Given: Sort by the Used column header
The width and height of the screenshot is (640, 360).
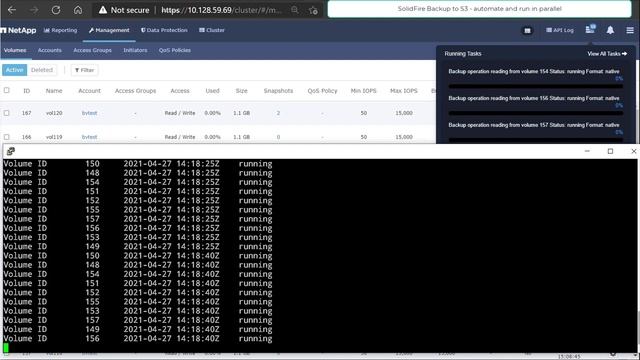Looking at the screenshot, I should pos(212,91).
